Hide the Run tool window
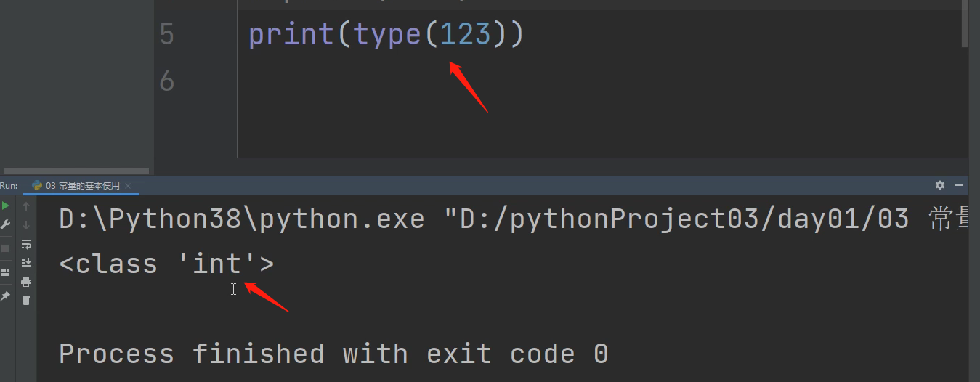This screenshot has height=382, width=980. coord(959,185)
